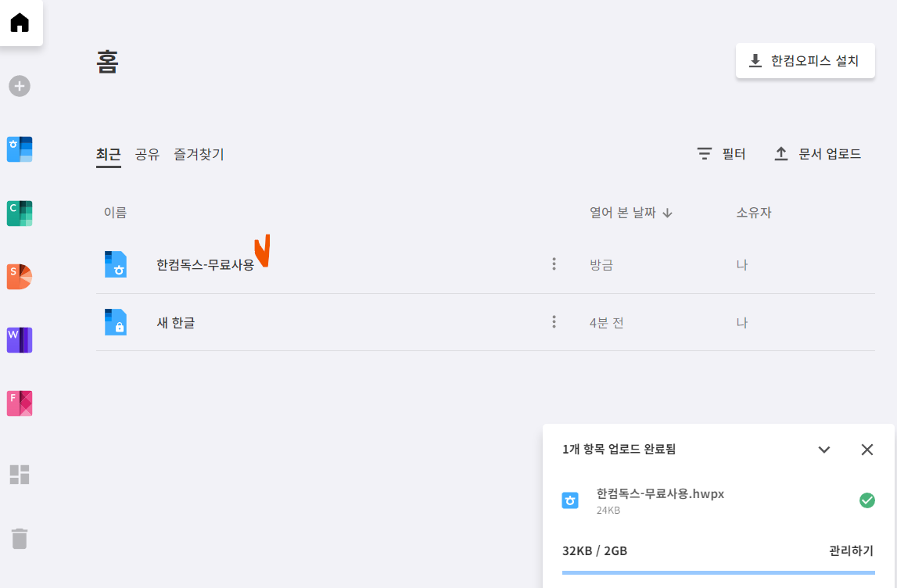Open the Home icon in the sidebar
The width and height of the screenshot is (897, 588).
[x=21, y=22]
